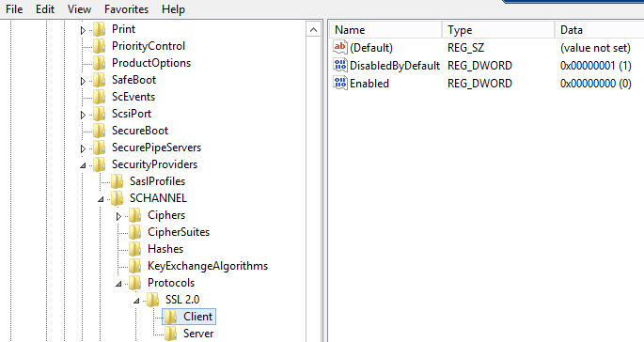
Task: Click the Print folder icon
Action: coord(99,29)
